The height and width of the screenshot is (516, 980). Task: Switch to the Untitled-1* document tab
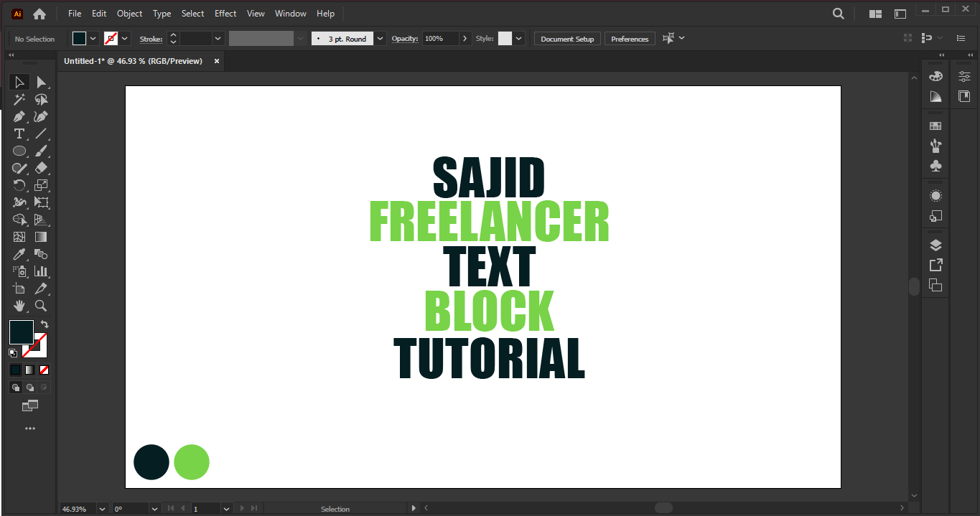[x=134, y=61]
